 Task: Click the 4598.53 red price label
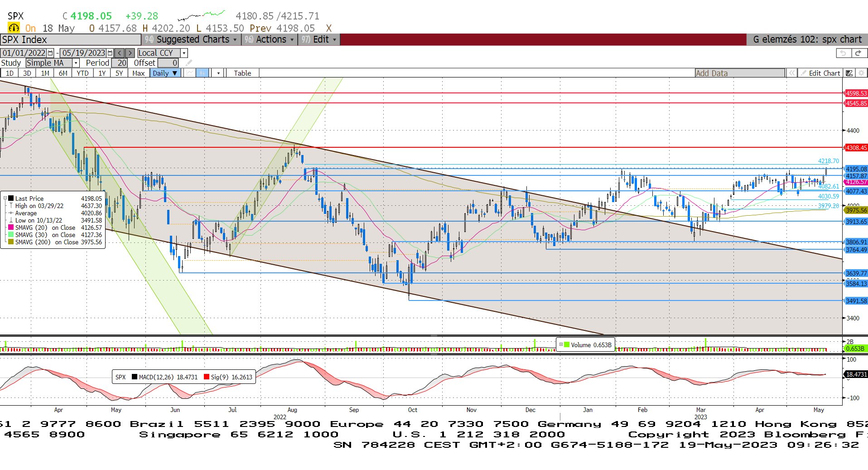click(856, 93)
